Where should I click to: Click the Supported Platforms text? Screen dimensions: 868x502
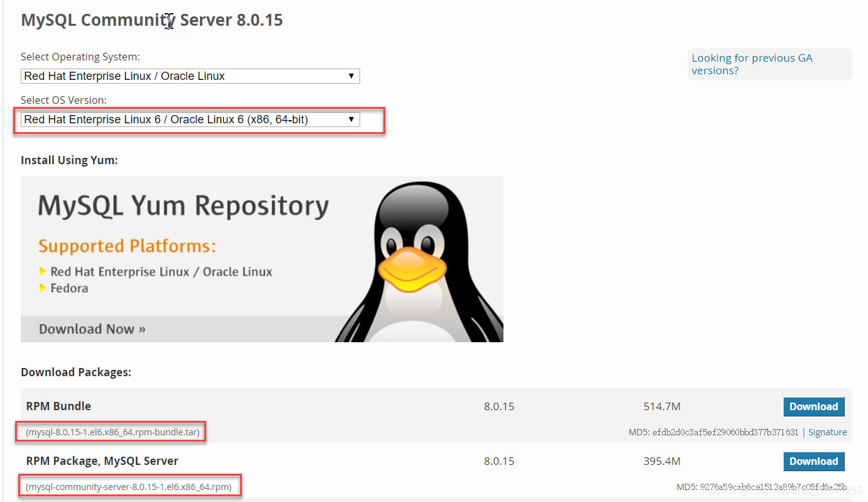pos(127,246)
